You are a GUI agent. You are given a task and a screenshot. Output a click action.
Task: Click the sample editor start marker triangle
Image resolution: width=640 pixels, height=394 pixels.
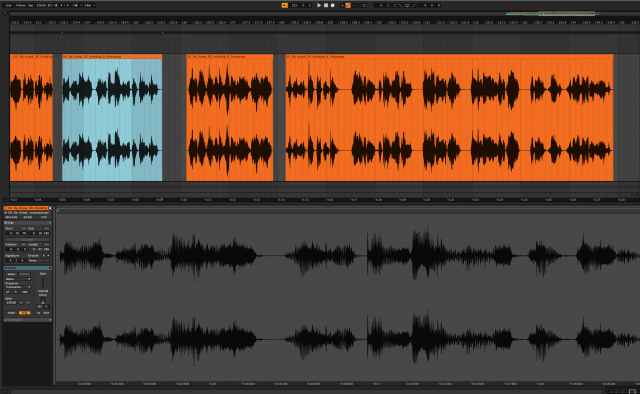[58, 211]
